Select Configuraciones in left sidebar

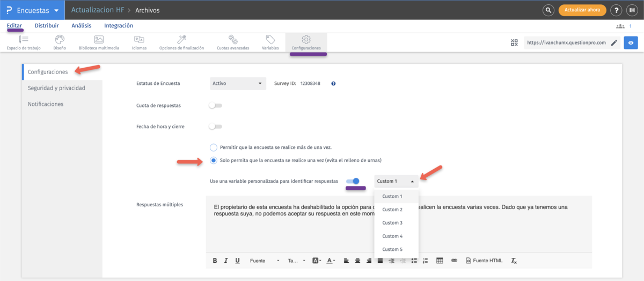click(x=62, y=71)
